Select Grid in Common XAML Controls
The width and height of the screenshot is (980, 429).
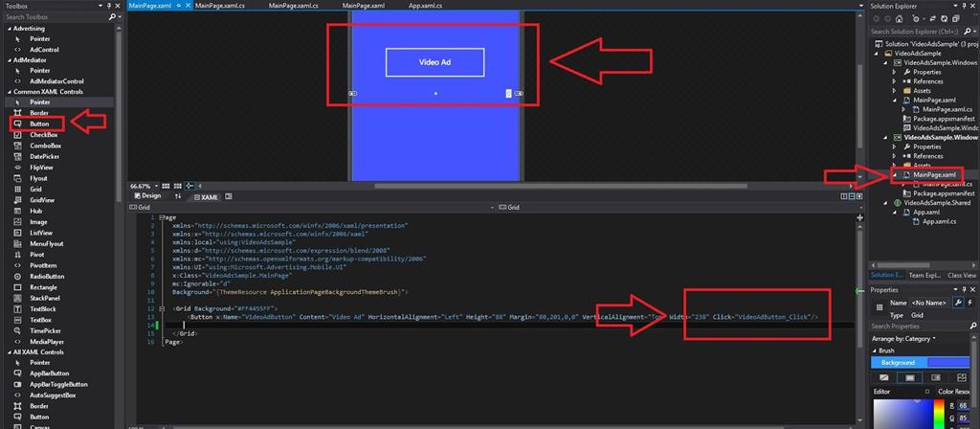35,189
